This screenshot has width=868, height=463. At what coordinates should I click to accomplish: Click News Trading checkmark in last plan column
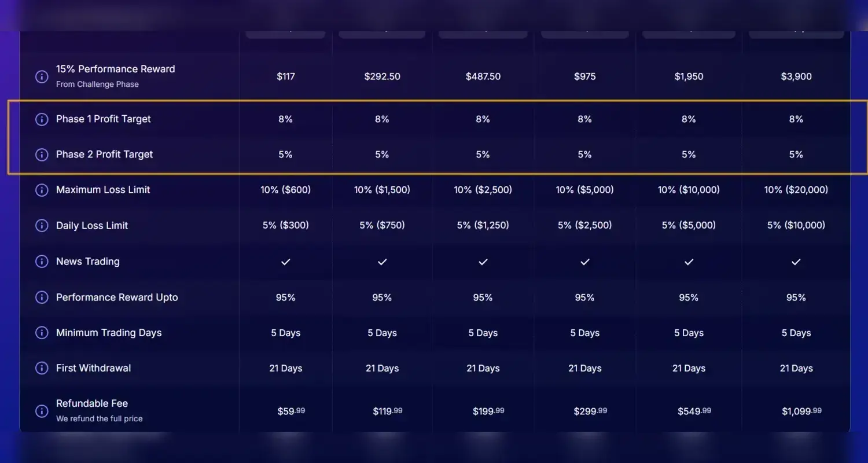(x=796, y=262)
